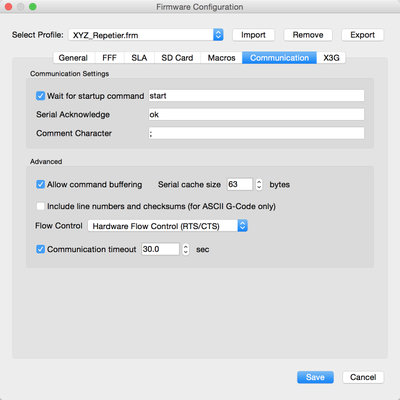
Task: Click the Serial Acknowledge input field
Action: (256, 114)
